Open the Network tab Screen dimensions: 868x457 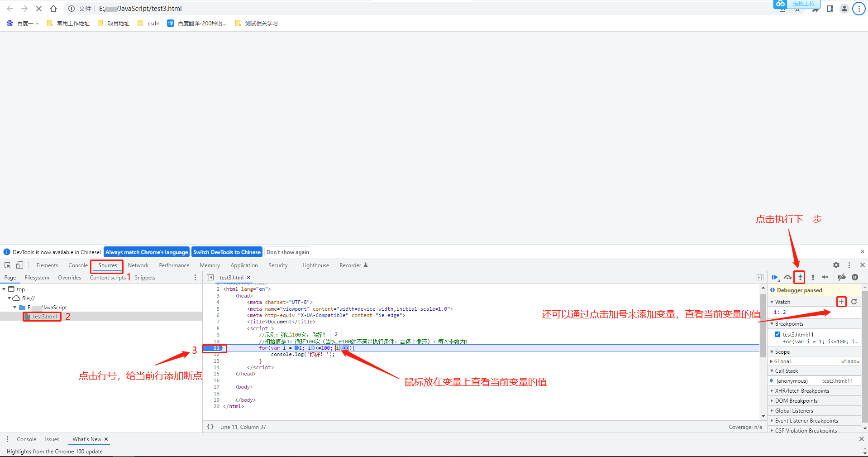click(138, 265)
